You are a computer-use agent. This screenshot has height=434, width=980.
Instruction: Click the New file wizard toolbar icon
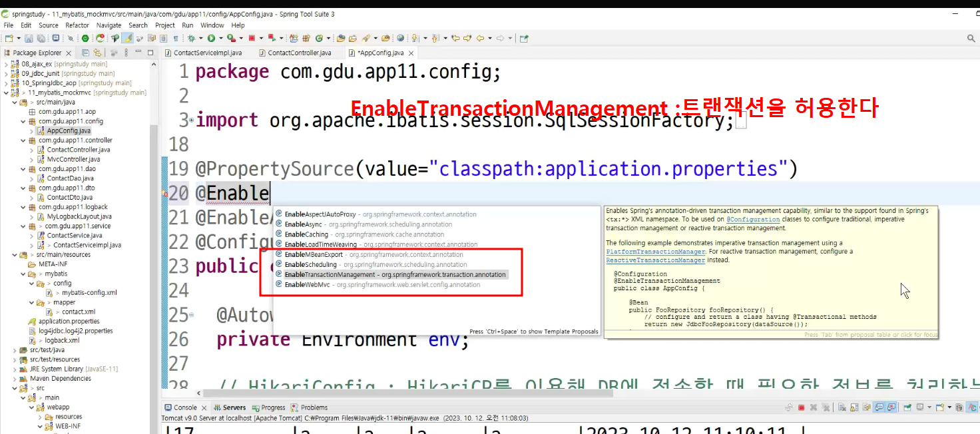coord(9,39)
